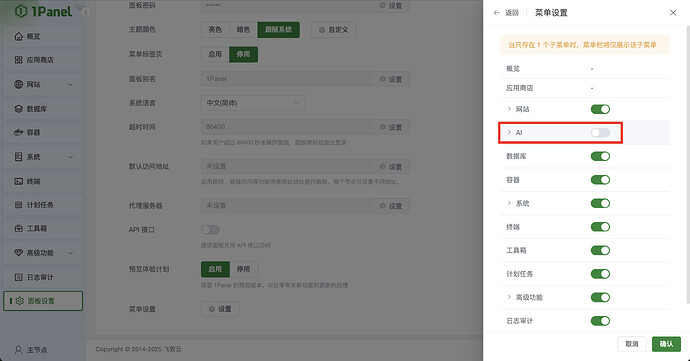Click gear icon of 面板别名 设置 button
Viewport: 690px width, 361px height.
coord(382,79)
